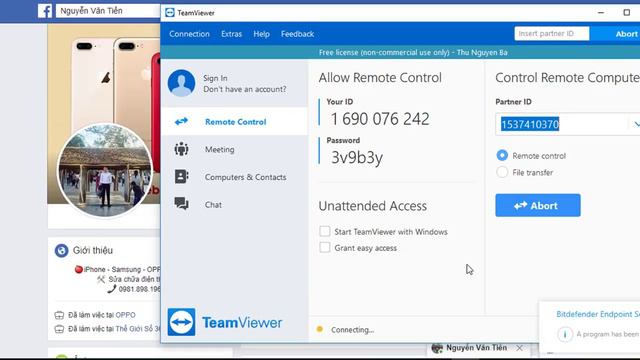Viewport: 640px width, 360px height.
Task: Click the Nguyễn Văn Tiến chat tab avatar
Action: [437, 348]
